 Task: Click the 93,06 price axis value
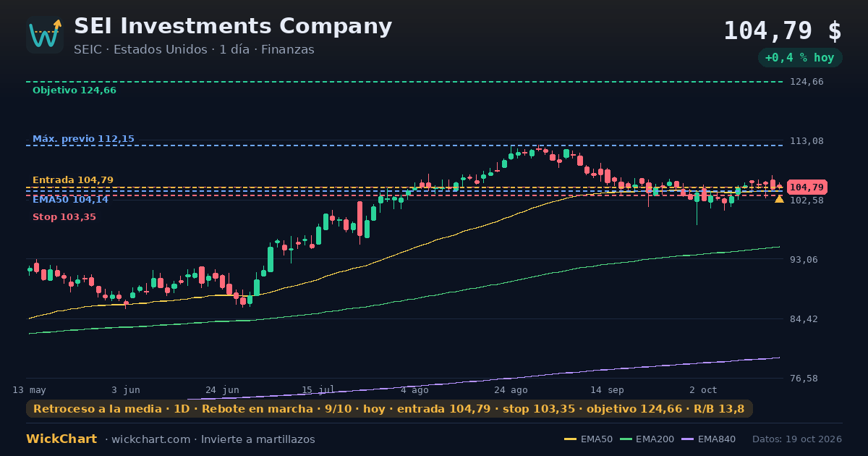pos(804,259)
